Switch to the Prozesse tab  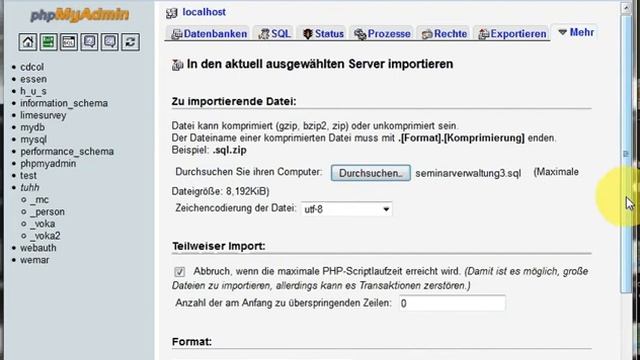tap(382, 33)
